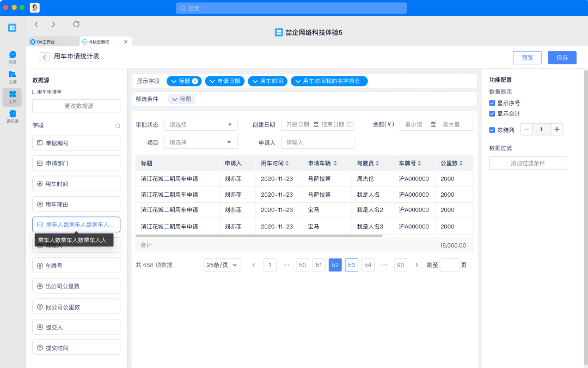Screen dimensions: 588x368
Task: Switch to the OA工作台 tab
Action: tap(53, 41)
